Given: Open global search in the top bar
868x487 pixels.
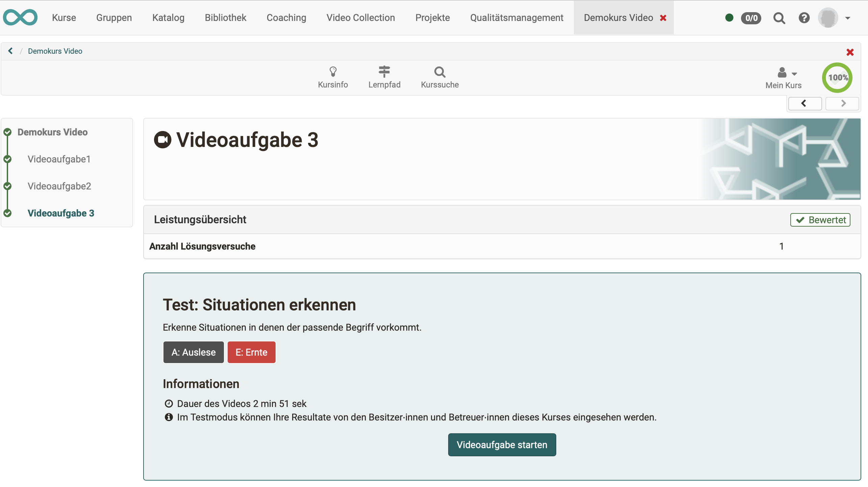Looking at the screenshot, I should [779, 18].
